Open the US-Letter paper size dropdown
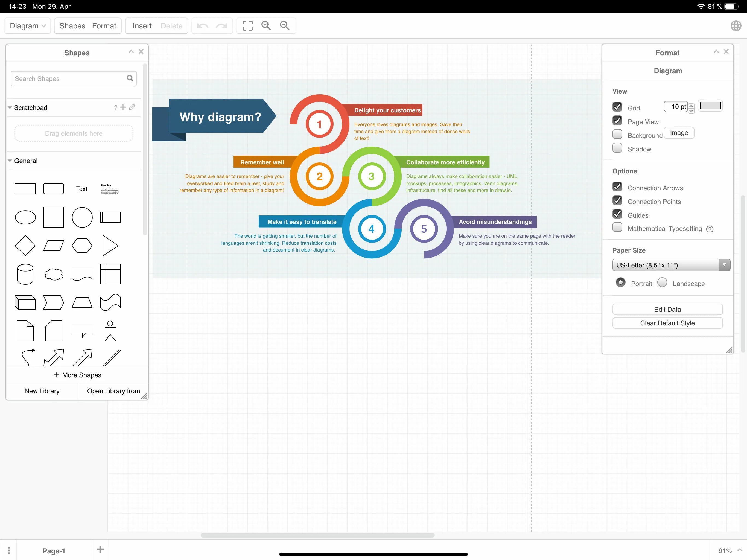 (x=671, y=265)
